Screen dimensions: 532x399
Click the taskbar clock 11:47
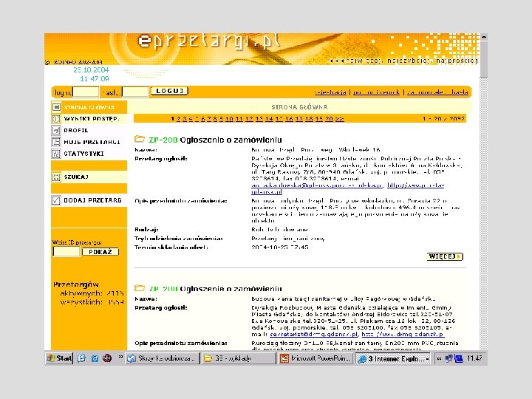(474, 358)
